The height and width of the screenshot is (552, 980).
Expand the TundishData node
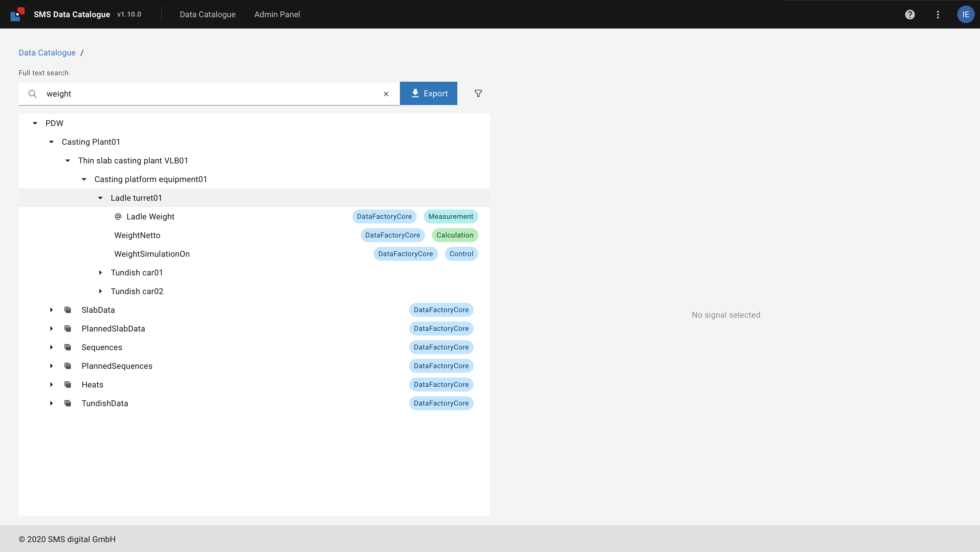click(x=51, y=403)
